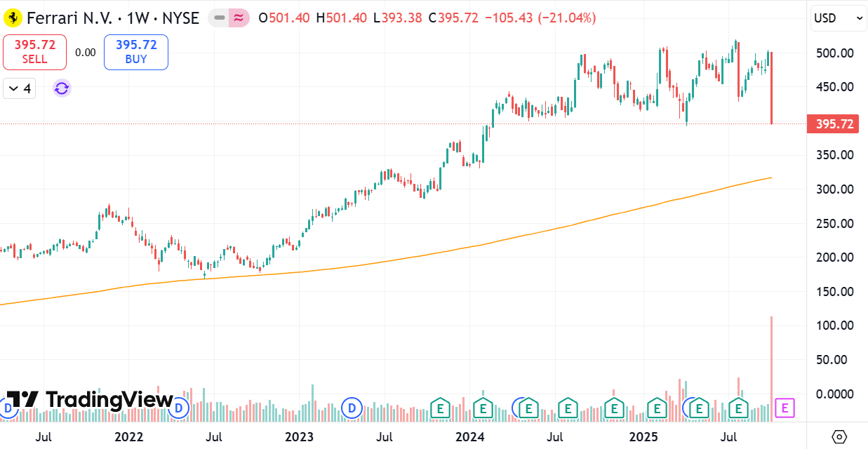Click the tallest red volume bar
Image resolution: width=868 pixels, height=449 pixels.
772,368
